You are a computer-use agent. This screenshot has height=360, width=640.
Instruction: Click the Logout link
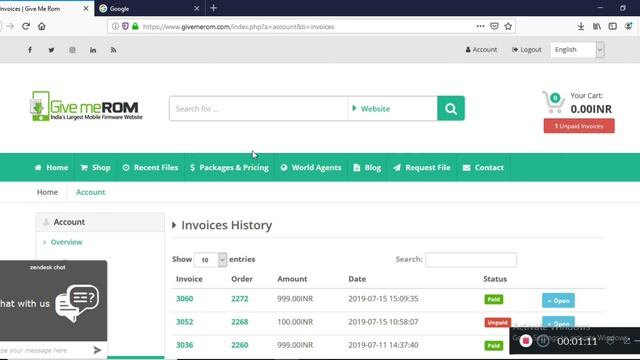pyautogui.click(x=527, y=50)
